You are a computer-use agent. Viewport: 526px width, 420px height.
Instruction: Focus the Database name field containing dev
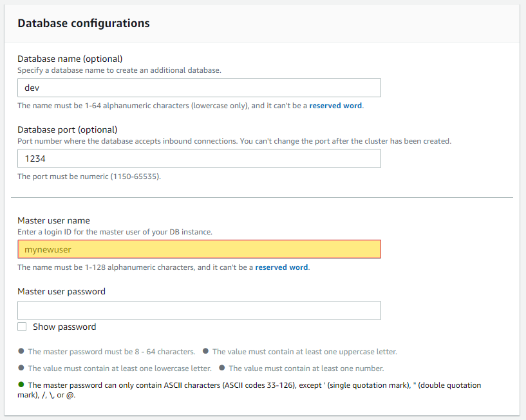[200, 88]
